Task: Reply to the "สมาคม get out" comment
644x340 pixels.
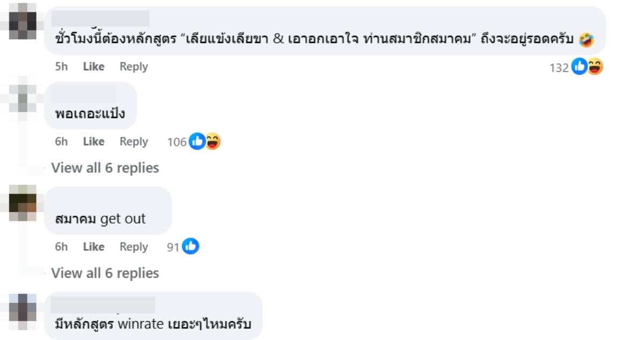Action: pyautogui.click(x=134, y=247)
